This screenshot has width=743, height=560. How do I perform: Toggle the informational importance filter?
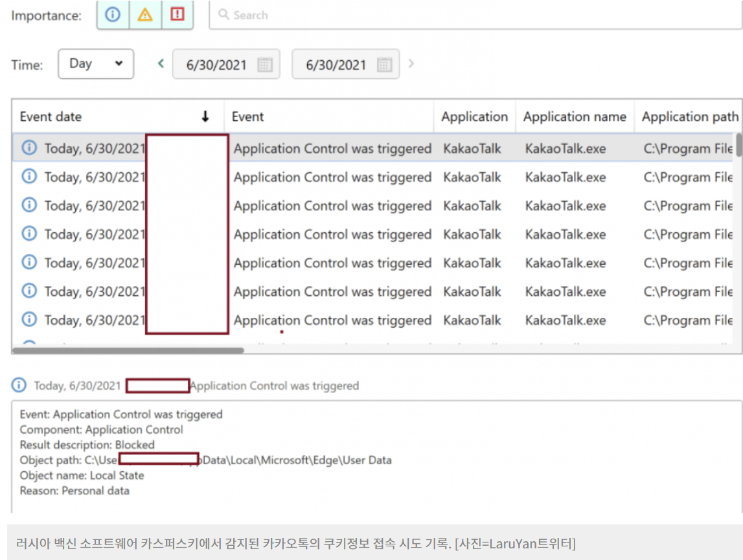pyautogui.click(x=113, y=15)
